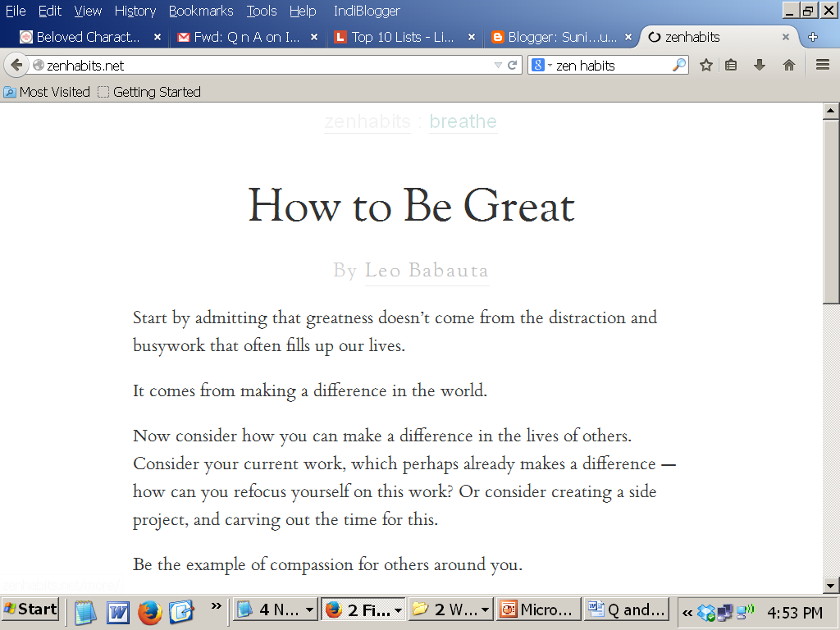Click the vertical scrollbar down arrow
Viewport: 840px width, 630px height.
point(830,586)
